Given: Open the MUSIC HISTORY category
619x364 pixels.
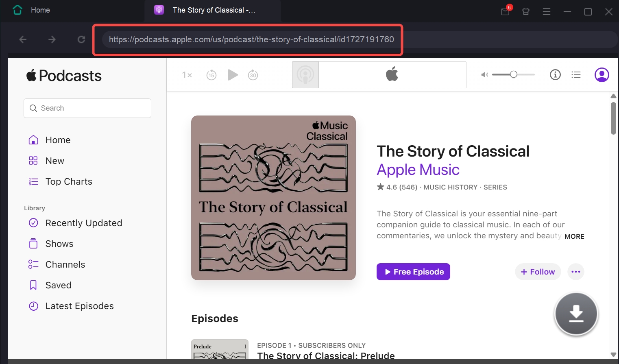Looking at the screenshot, I should (451, 187).
